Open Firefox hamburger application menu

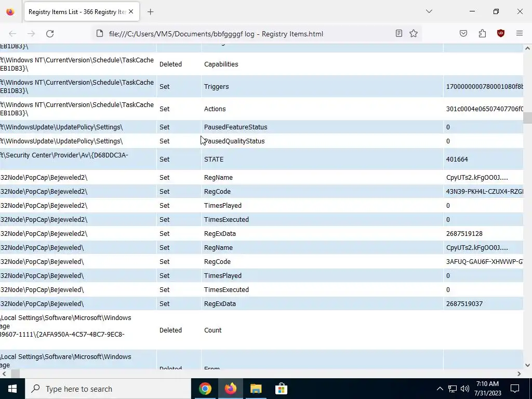point(520,33)
